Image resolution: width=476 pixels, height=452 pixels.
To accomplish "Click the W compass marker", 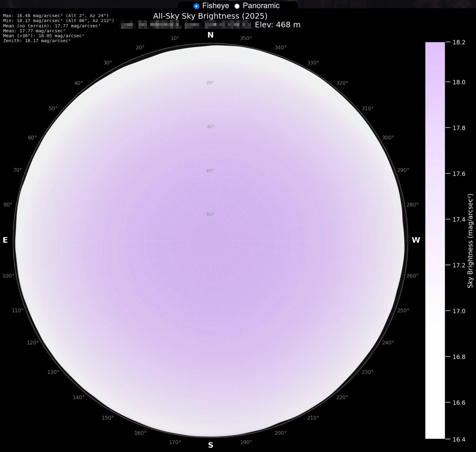I will pyautogui.click(x=416, y=240).
